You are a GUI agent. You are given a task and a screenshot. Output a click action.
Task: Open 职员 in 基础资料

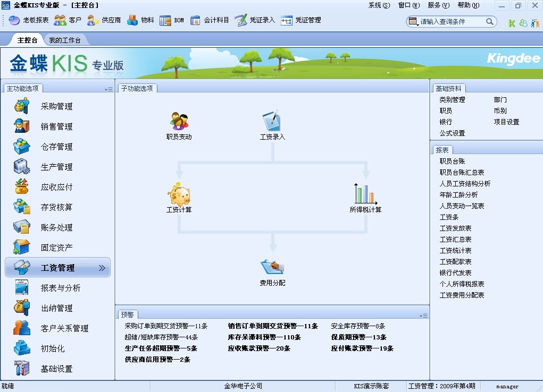click(x=445, y=110)
